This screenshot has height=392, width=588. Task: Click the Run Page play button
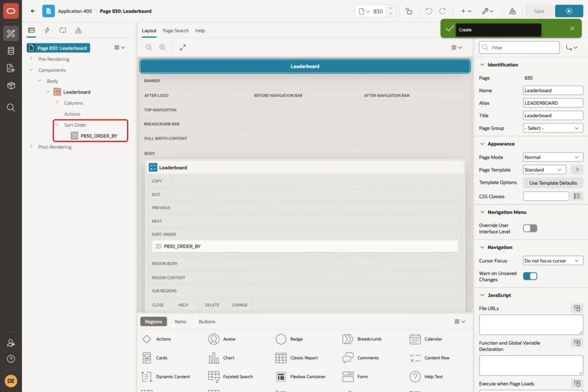click(x=569, y=11)
